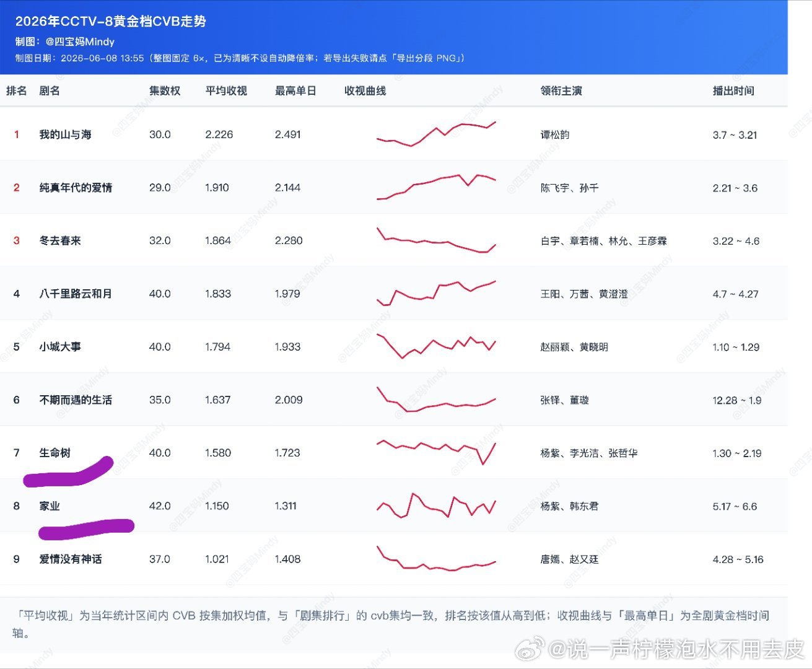Click the Weibo logo icon in watermark
812x669 pixels.
(x=531, y=649)
